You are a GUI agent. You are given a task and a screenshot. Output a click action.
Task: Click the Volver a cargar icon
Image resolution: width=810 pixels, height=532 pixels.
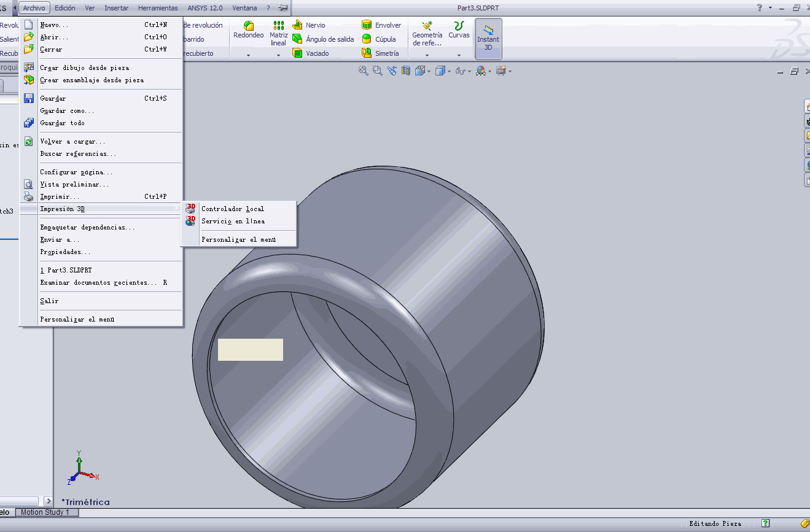point(28,141)
